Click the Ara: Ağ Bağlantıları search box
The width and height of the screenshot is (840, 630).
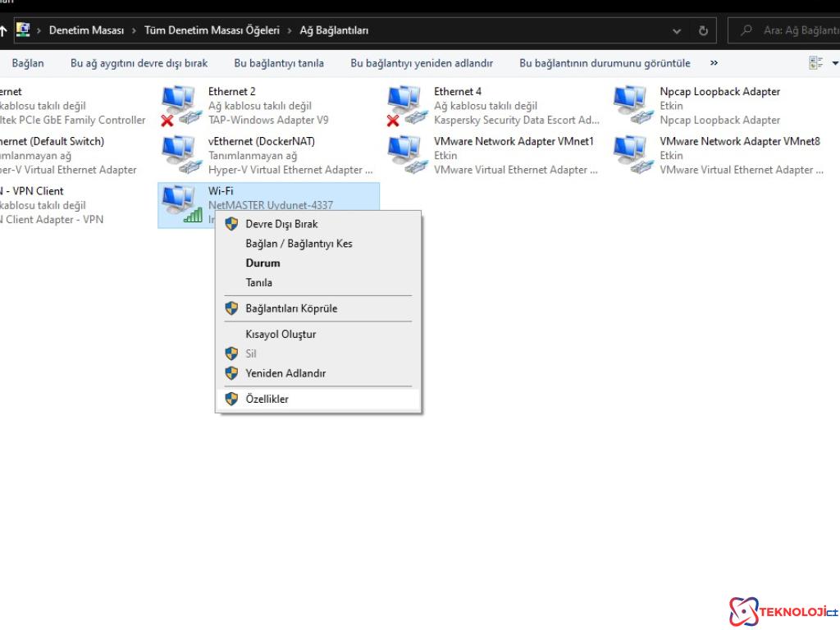pyautogui.click(x=792, y=30)
